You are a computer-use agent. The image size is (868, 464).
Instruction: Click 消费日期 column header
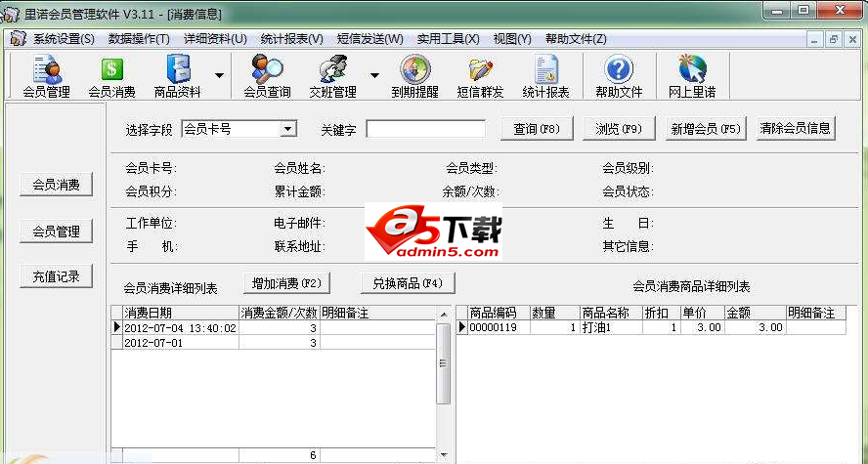pyautogui.click(x=181, y=313)
